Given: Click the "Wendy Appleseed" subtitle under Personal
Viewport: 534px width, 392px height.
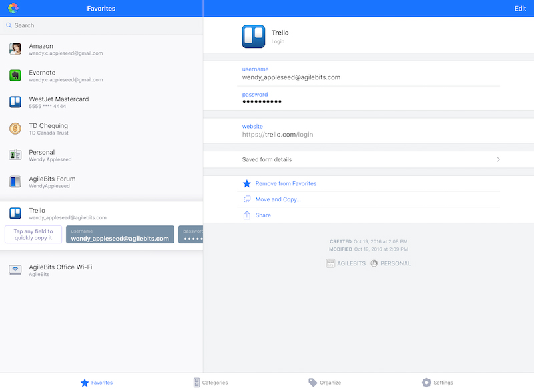Looking at the screenshot, I should coord(51,159).
